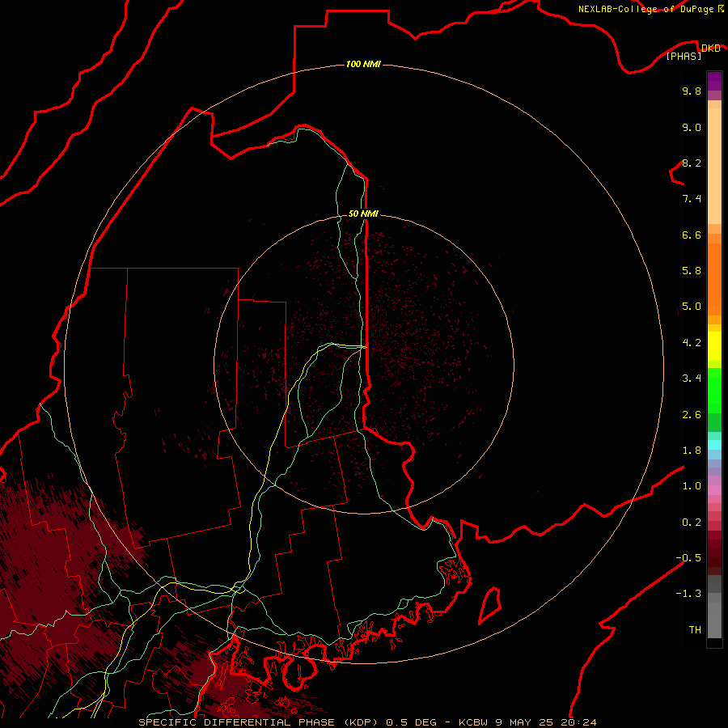This screenshot has width=728, height=728.
Task: Click the 5.8 value on the color scale
Action: [692, 271]
